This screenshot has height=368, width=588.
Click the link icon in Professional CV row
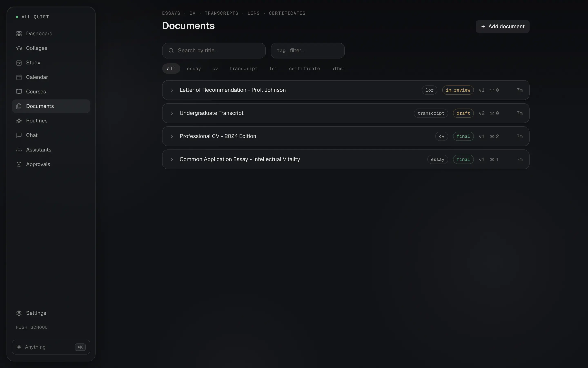pos(492,136)
